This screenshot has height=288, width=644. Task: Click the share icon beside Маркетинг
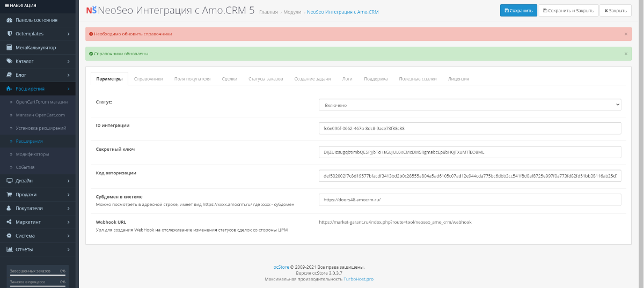pyautogui.click(x=9, y=221)
